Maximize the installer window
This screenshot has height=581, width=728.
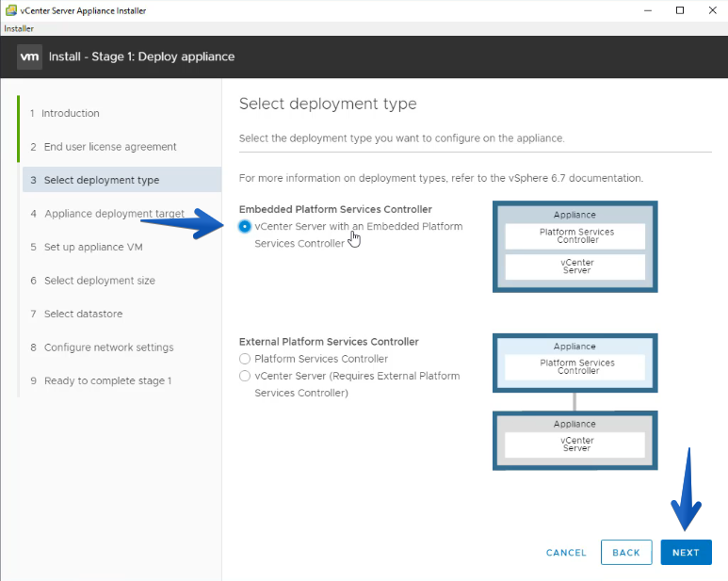680,10
